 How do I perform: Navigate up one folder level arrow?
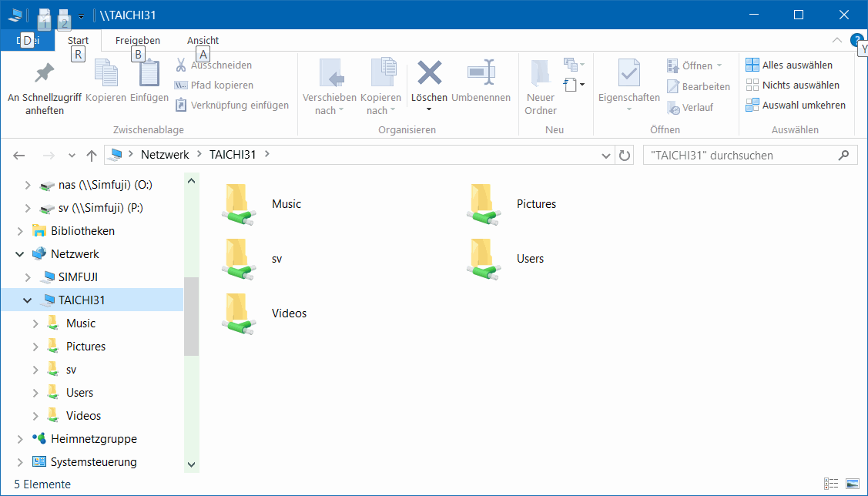point(92,156)
